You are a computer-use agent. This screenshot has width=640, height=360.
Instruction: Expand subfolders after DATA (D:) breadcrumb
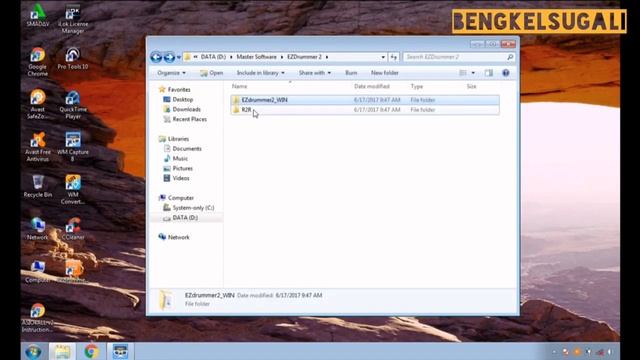coord(231,57)
